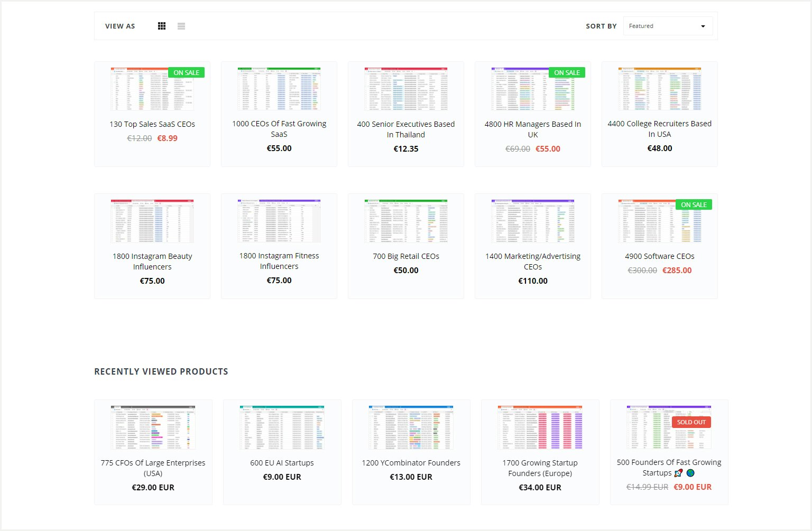812x531 pixels.
Task: Click the globe emoji on 500 Founders product
Action: 690,473
